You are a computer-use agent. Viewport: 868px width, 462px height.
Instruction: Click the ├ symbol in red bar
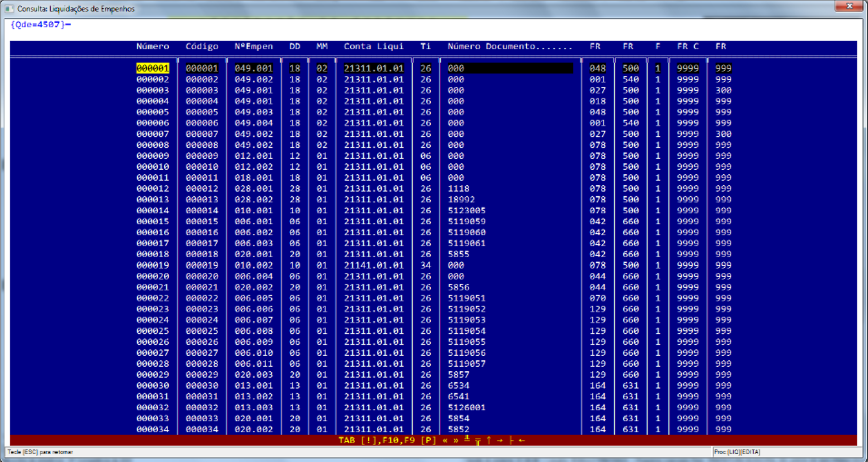(511, 440)
